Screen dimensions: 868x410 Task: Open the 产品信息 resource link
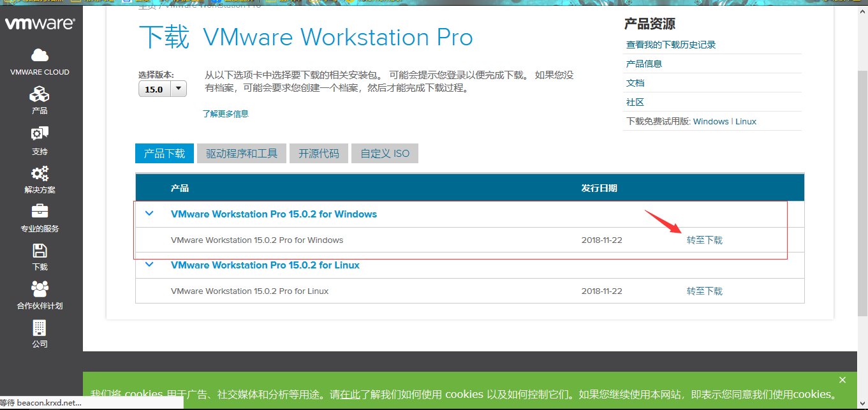tap(644, 64)
